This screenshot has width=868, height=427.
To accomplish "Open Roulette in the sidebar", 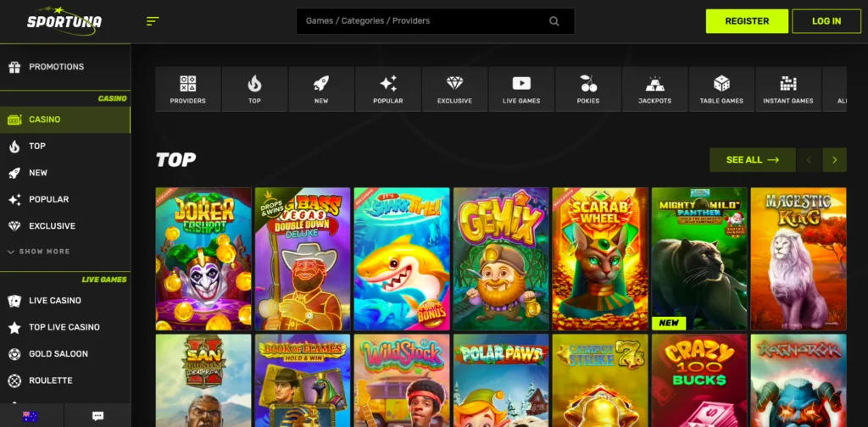I will pos(65,380).
